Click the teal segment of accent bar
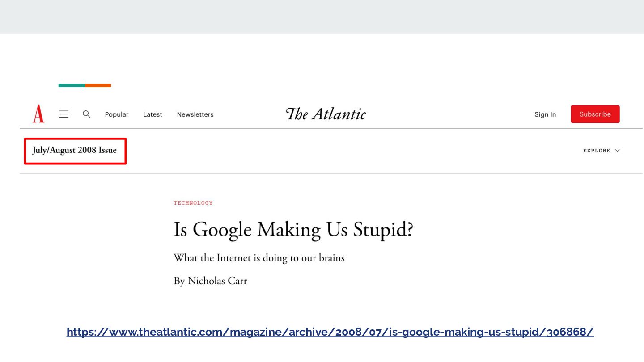Image resolution: width=644 pixels, height=362 pixels. point(72,85)
